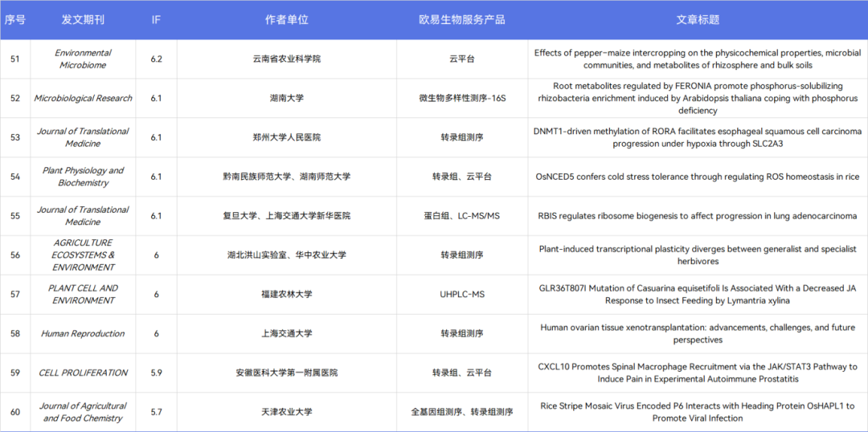Select row number 57 cell
Screen dimensions: 868x432
tap(15, 294)
